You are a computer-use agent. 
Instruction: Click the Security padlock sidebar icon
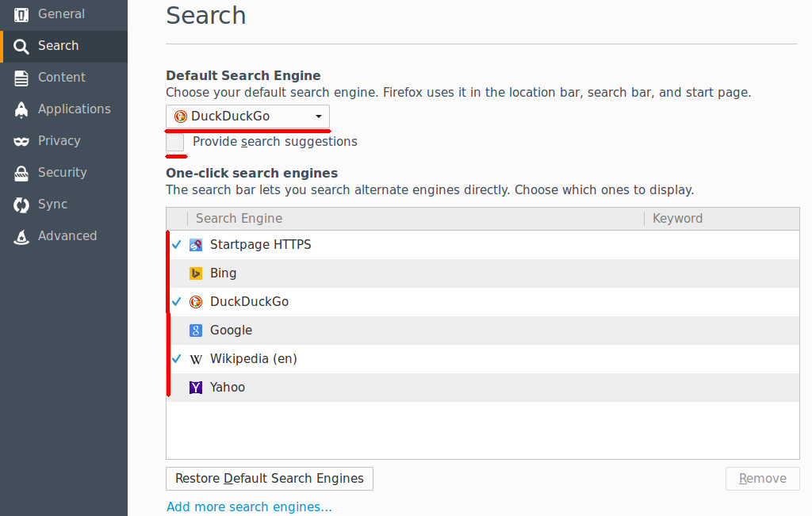coord(21,174)
